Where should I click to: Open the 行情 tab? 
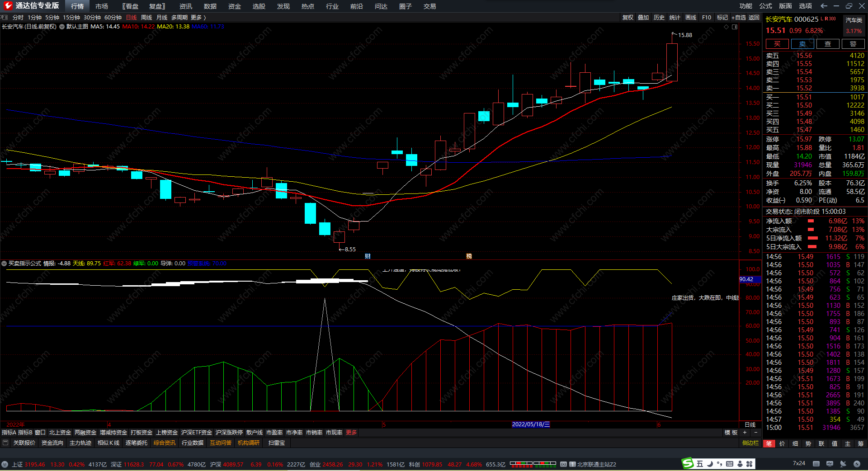pyautogui.click(x=77, y=6)
